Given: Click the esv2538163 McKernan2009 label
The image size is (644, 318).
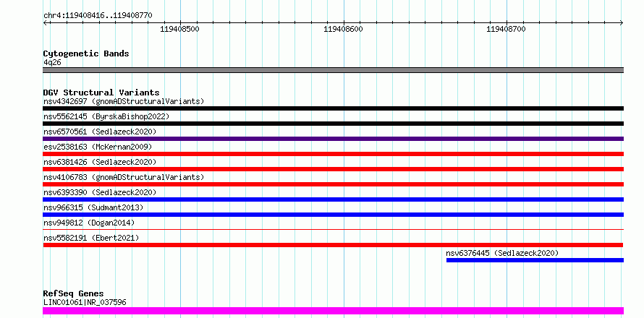Looking at the screenshot, I should [98, 147].
